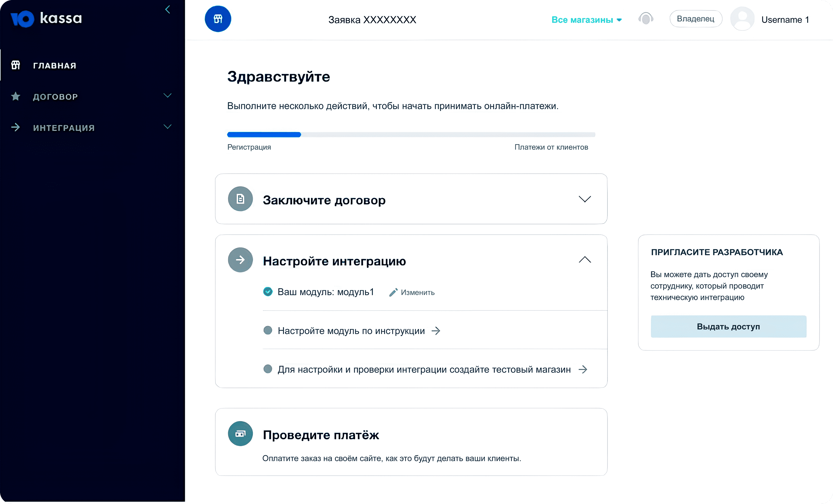Image resolution: width=833 pixels, height=504 pixels.
Task: Collapse the Настройте интеграцию section chevron
Action: pyautogui.click(x=585, y=259)
